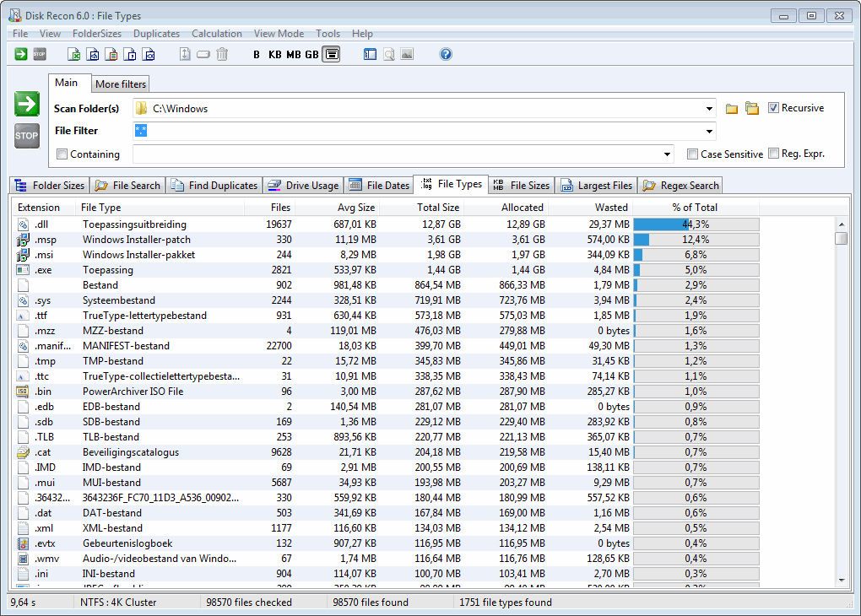Screen dimensions: 861x616
Task: Show sizes in bytes (B)
Action: click(x=257, y=54)
